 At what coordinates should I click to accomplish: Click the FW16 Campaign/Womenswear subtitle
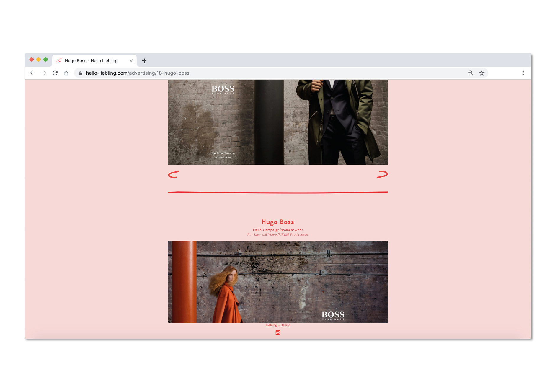[x=278, y=230]
